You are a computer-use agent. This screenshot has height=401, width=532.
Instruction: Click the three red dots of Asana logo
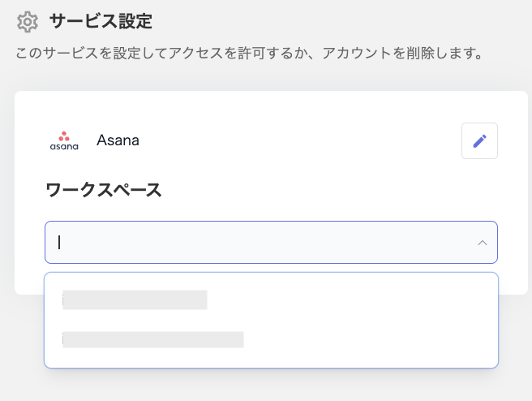tap(64, 135)
